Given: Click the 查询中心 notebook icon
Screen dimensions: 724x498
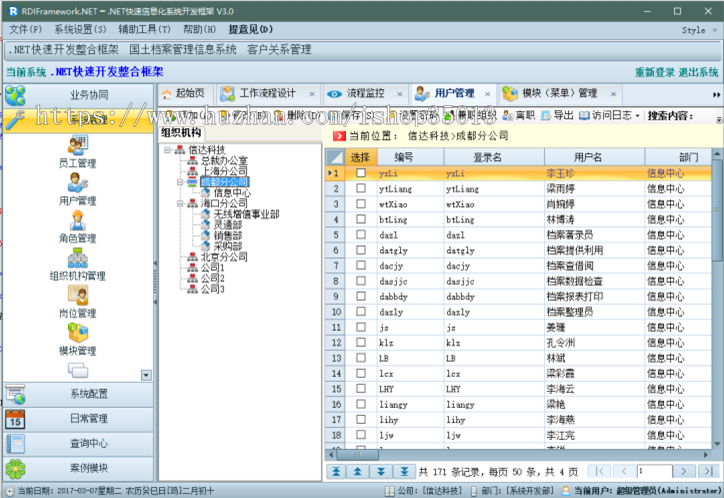Looking at the screenshot, I should click(15, 444).
